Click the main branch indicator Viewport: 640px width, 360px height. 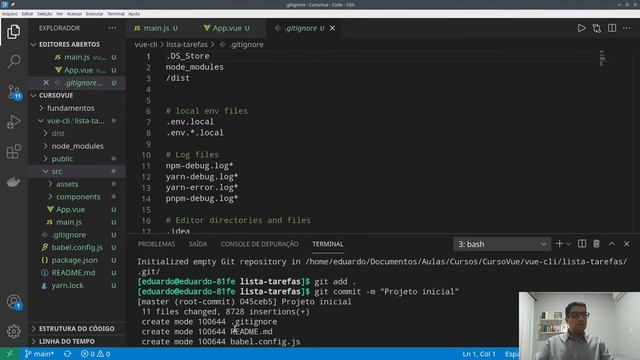tap(39, 354)
